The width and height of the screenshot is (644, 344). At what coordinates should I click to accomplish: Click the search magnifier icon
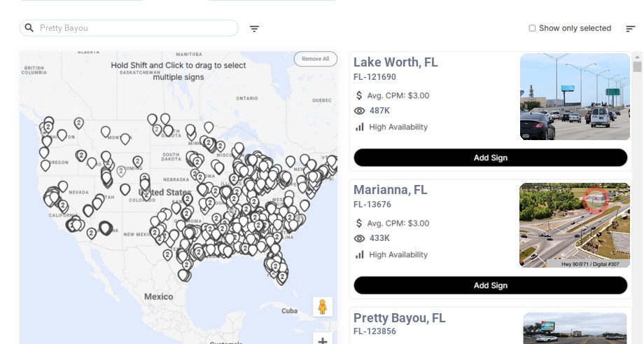click(x=29, y=28)
